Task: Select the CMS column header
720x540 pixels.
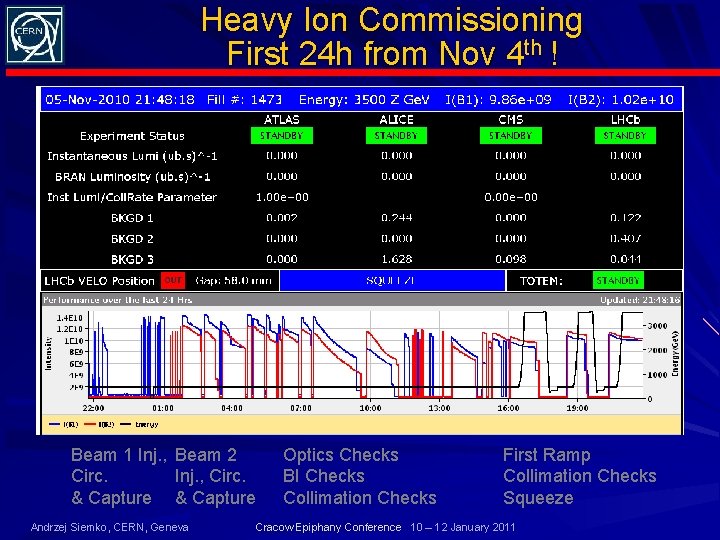Action: pos(511,120)
